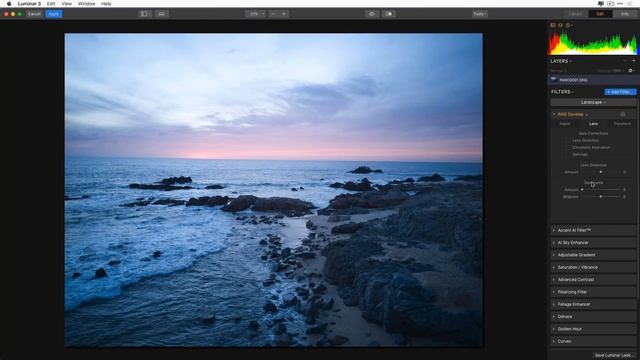The width and height of the screenshot is (640, 360).
Task: Click the second icon above the histogram
Action: pyautogui.click(x=560, y=25)
